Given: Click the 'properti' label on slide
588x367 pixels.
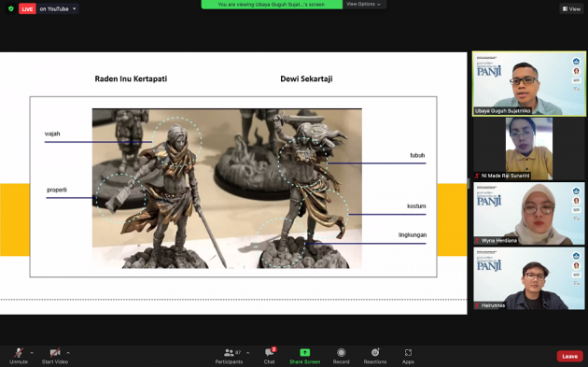Looking at the screenshot, I should [57, 190].
